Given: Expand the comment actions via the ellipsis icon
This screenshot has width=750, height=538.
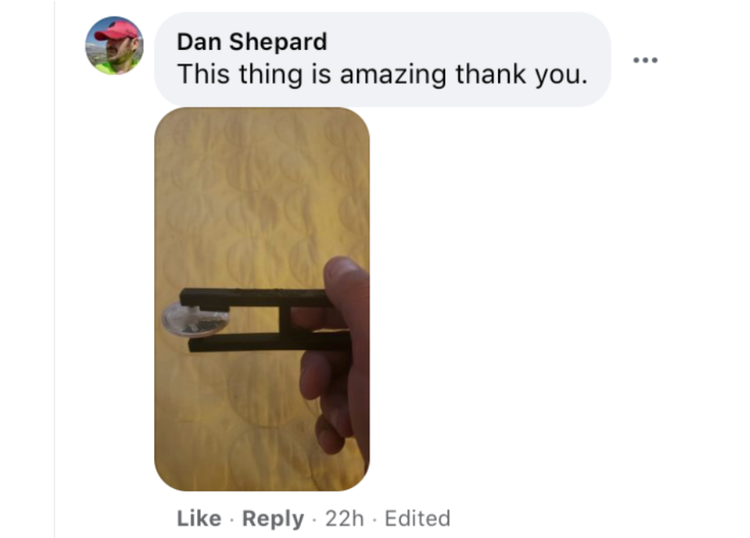Looking at the screenshot, I should coord(645,60).
